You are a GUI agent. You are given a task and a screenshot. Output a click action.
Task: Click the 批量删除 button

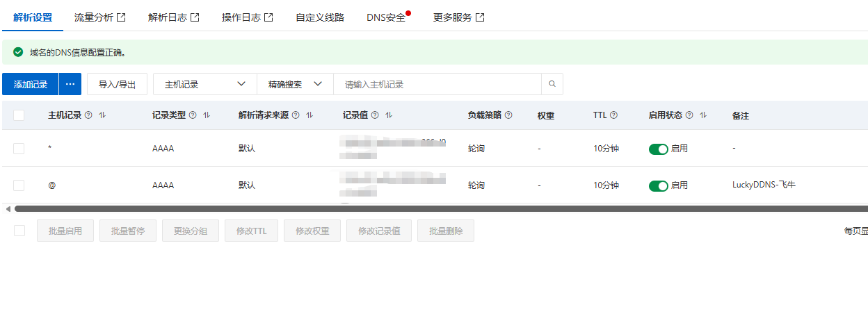point(446,231)
